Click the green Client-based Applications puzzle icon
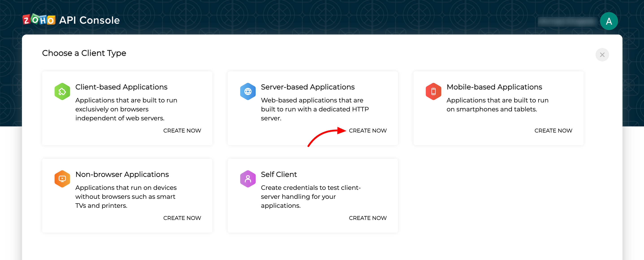 (62, 91)
